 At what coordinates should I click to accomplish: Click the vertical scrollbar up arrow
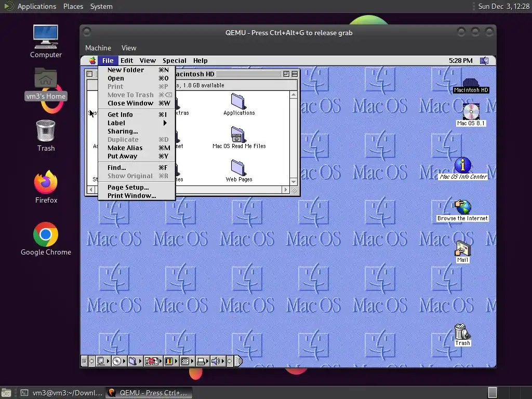point(294,95)
